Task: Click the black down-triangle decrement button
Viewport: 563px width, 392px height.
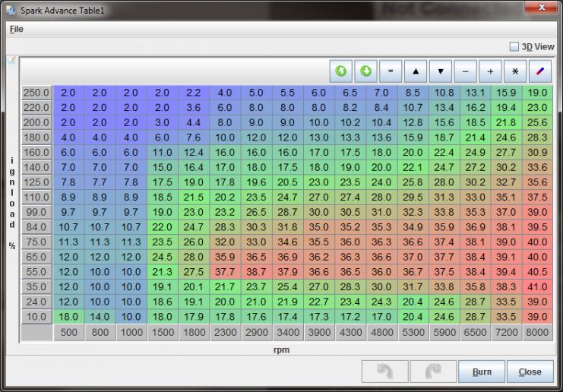Action: click(x=441, y=71)
